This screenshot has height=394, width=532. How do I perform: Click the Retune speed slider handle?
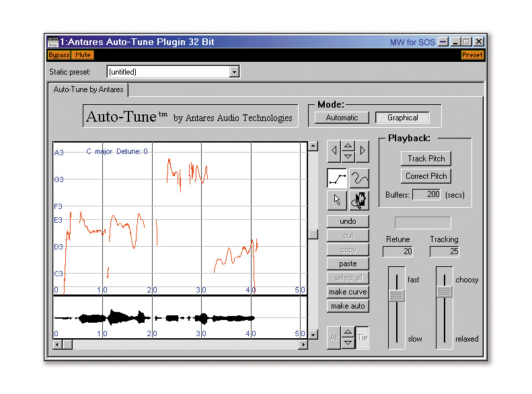(x=397, y=295)
